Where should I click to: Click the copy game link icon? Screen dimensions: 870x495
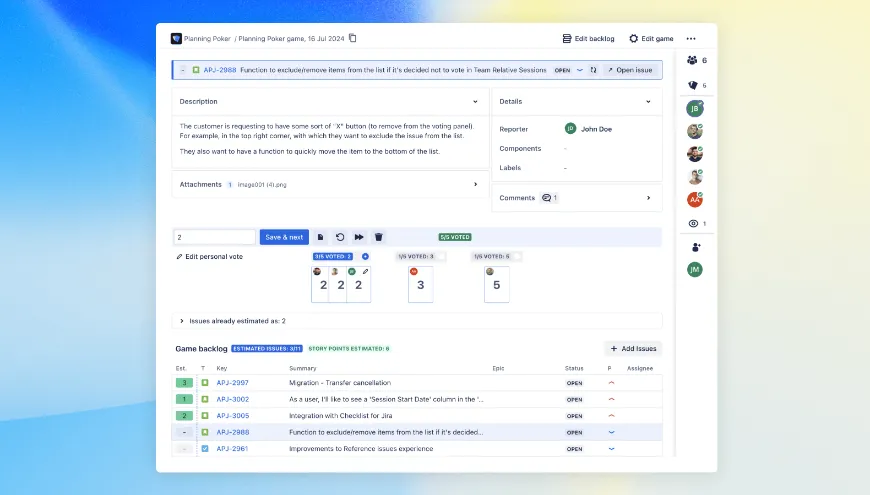pos(353,39)
